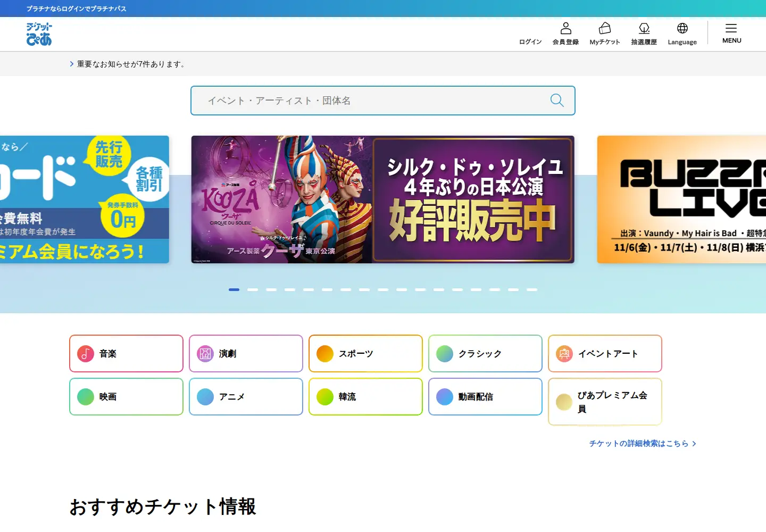766x532 pixels.
Task: Click the chevron beside the notice text
Action: 72,64
